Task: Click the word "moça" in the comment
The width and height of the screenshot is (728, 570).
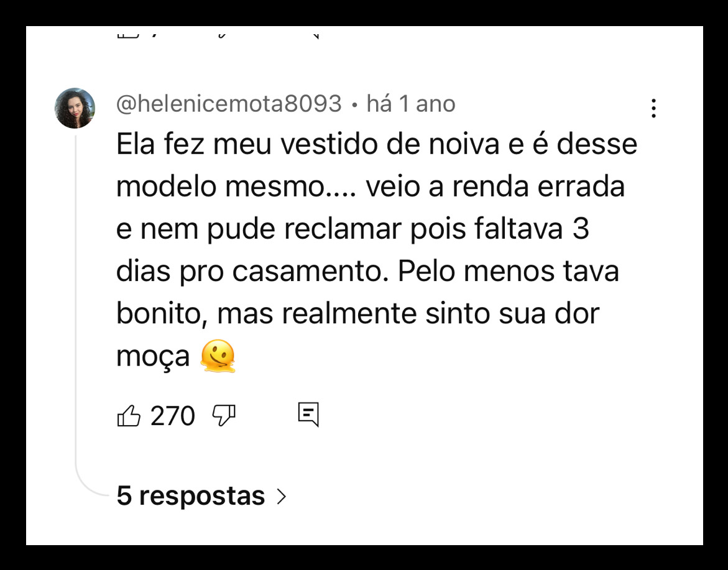Action: [153, 357]
